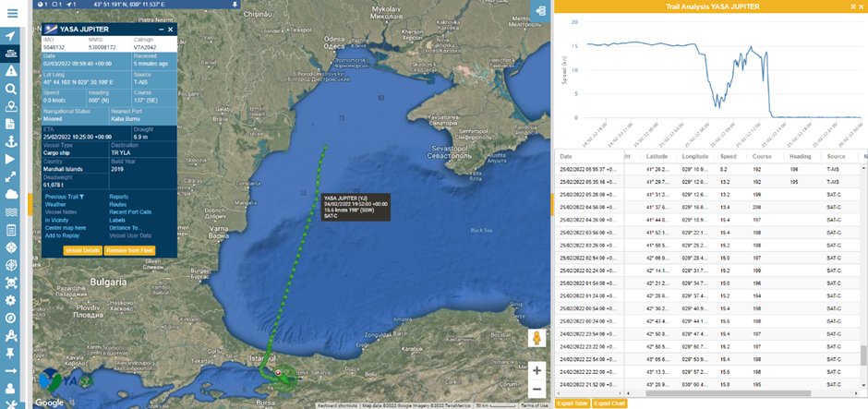Click the red vessel marker near Yalova

[277, 372]
